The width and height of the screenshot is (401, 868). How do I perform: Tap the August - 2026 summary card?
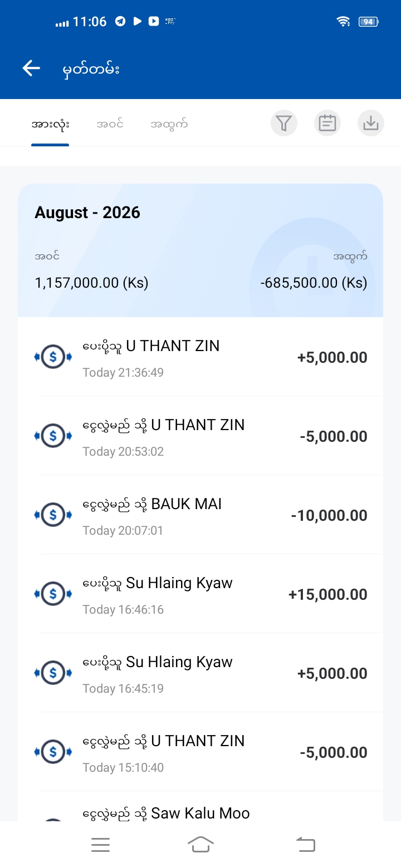[200, 250]
